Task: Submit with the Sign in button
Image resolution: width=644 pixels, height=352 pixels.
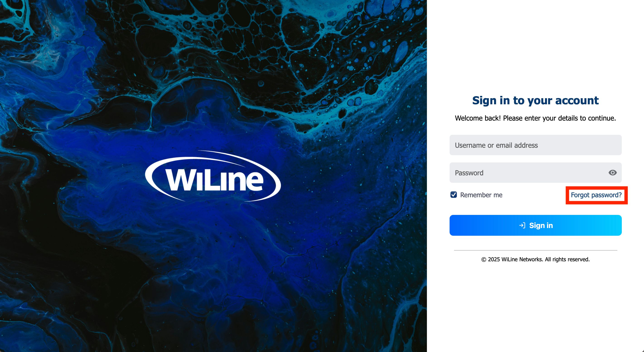Action: click(535, 226)
